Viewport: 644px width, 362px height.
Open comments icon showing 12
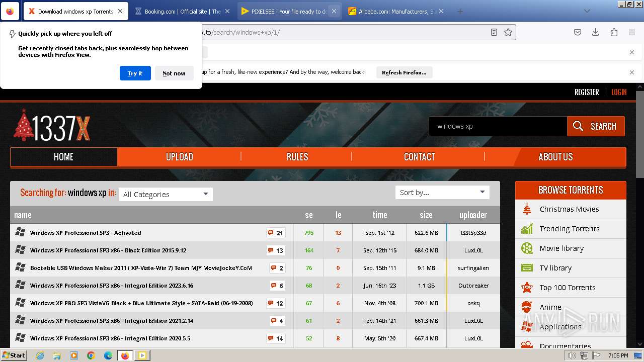coord(276,303)
